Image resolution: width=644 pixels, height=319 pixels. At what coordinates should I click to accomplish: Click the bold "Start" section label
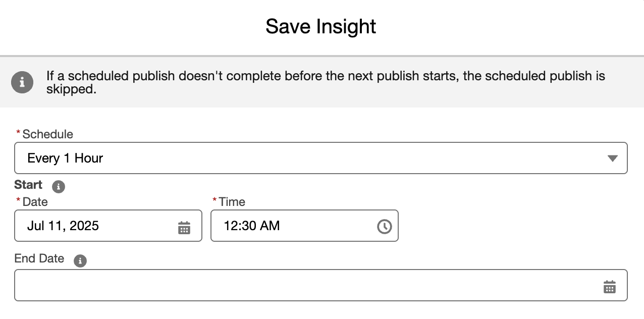28,185
